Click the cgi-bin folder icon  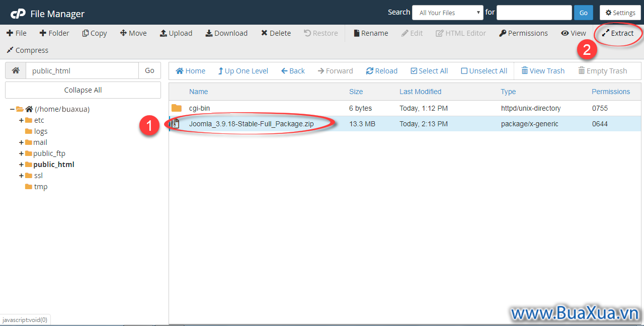click(176, 108)
